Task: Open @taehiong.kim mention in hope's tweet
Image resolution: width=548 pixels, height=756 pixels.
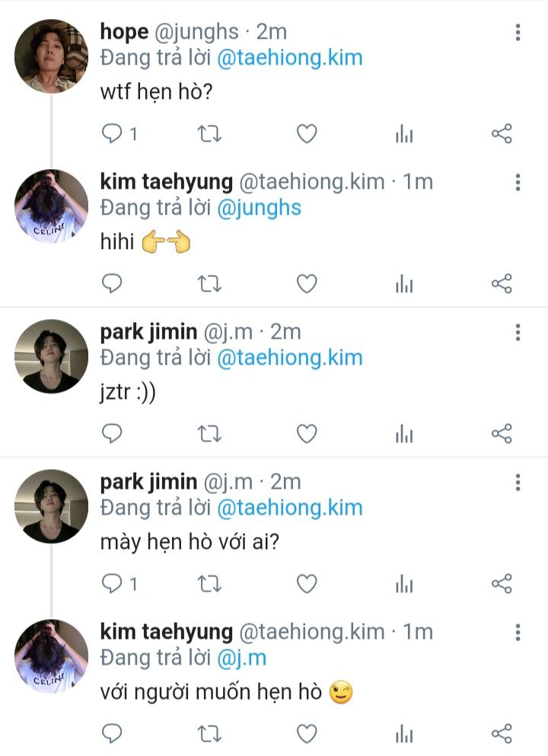Action: (289, 58)
